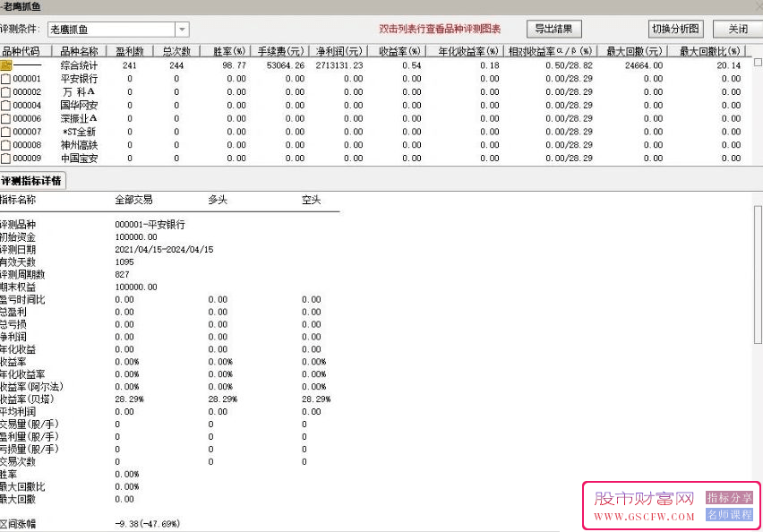
Task: Sort by 最大回撤(元) column header
Action: [x=632, y=51]
